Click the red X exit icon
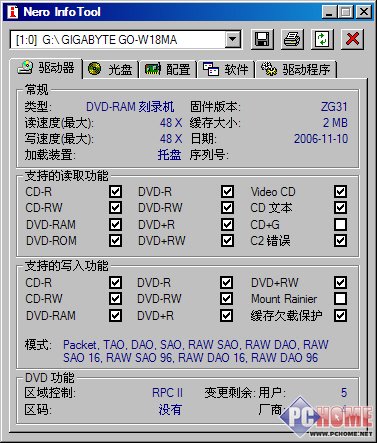 pyautogui.click(x=352, y=39)
